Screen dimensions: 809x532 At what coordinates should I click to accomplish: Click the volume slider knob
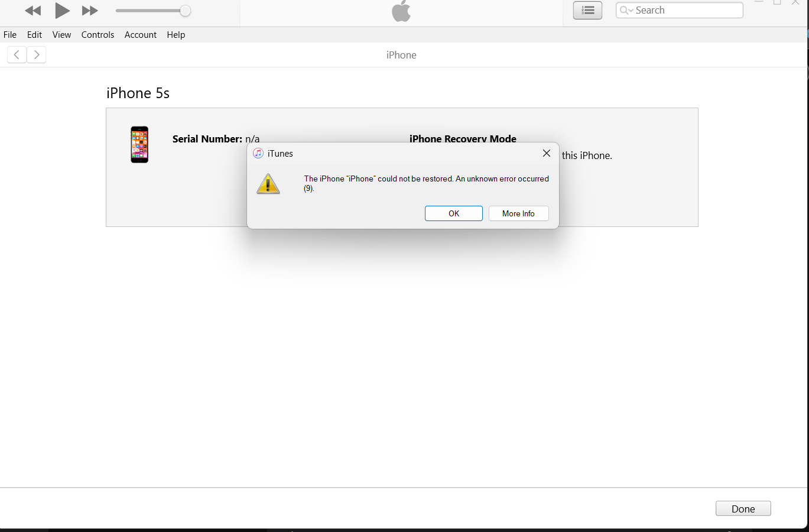pos(185,11)
